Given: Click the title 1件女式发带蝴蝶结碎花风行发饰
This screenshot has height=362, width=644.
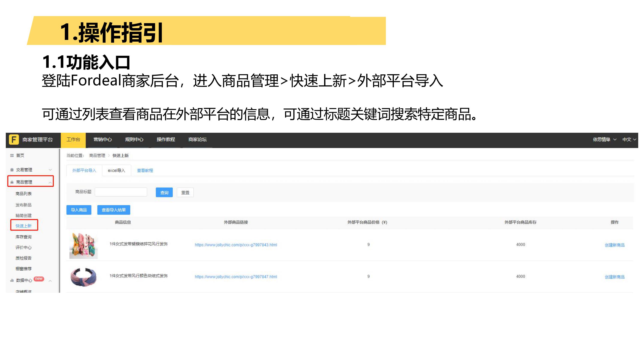Looking at the screenshot, I should click(x=138, y=244).
